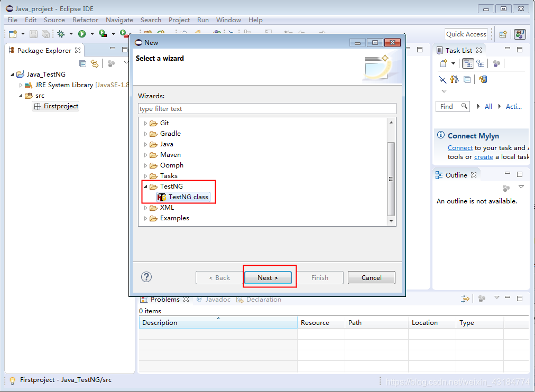Image resolution: width=535 pixels, height=392 pixels.
Task: Collapse All in Package Explorer
Action: pyautogui.click(x=83, y=63)
